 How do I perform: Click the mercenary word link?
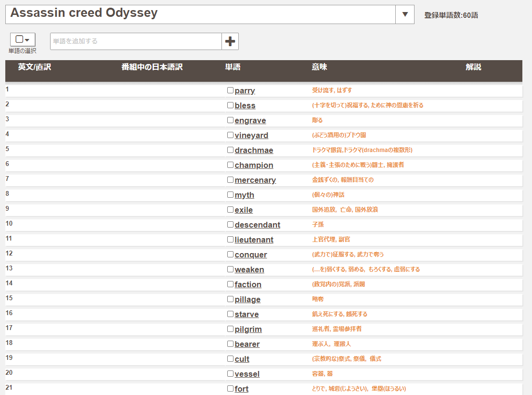click(x=255, y=180)
